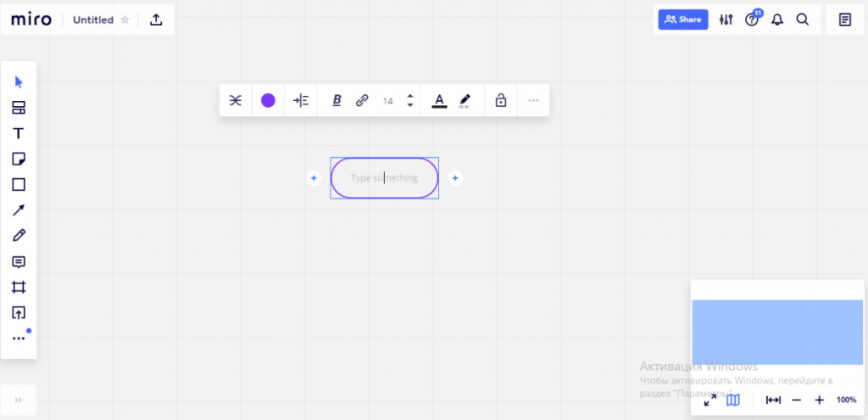Click the Untitled board name
Image resolution: width=868 pixels, height=420 pixels.
(92, 20)
